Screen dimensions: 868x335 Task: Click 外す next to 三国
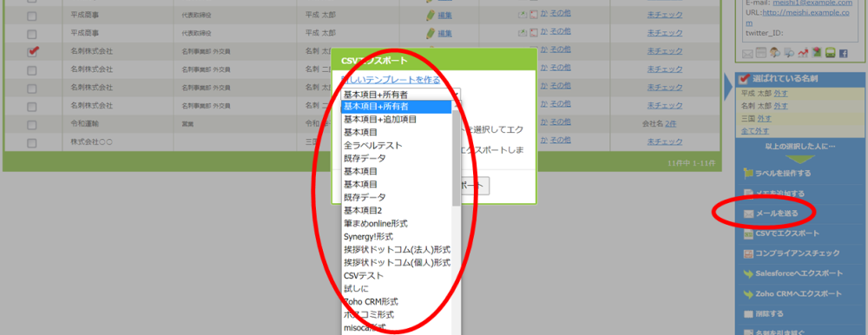tap(765, 119)
